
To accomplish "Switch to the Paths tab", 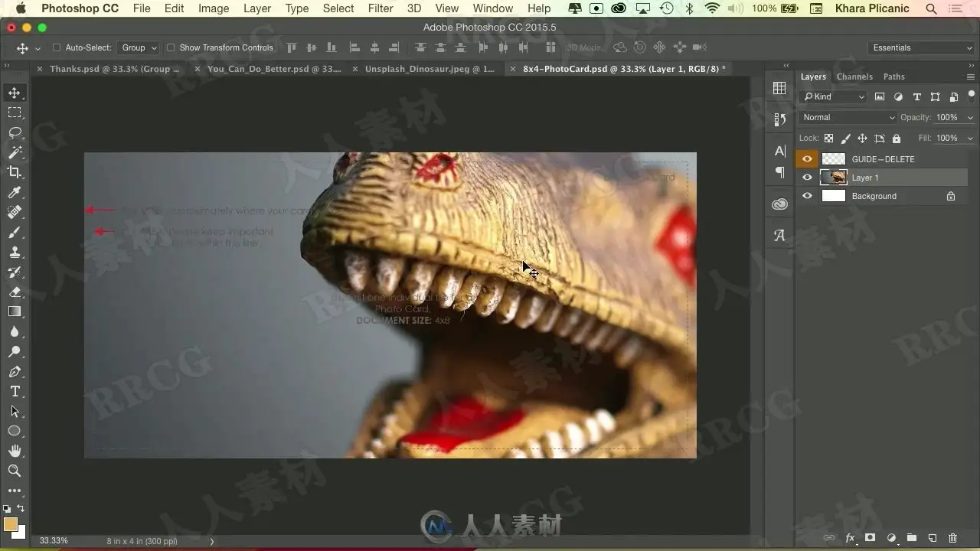I will pyautogui.click(x=893, y=77).
